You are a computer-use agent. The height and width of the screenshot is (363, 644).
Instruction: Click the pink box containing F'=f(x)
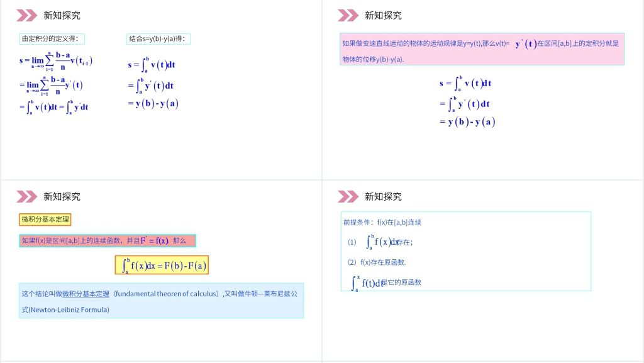(x=108, y=241)
